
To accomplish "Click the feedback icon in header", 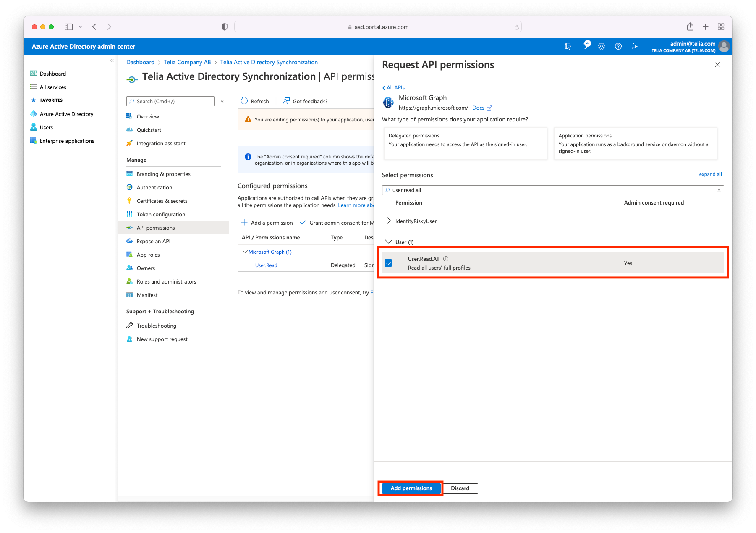I will (x=635, y=46).
